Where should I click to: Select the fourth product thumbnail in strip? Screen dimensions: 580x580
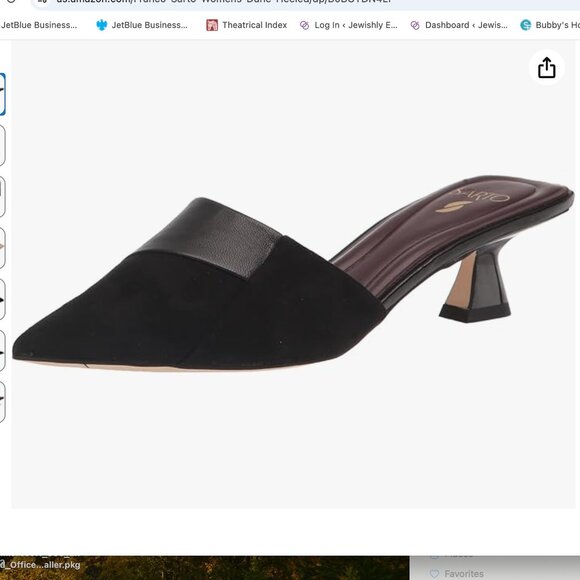(x=2, y=248)
